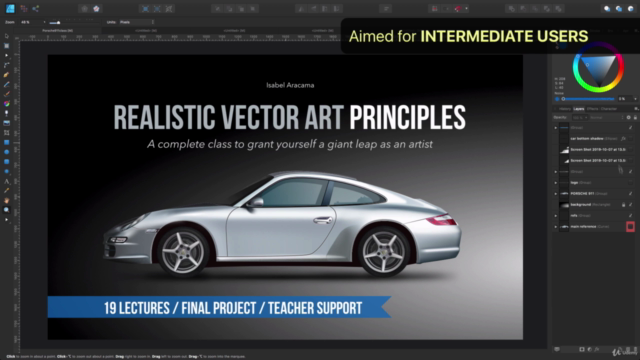
Task: Switch to the Designer persona
Action: [10, 8]
